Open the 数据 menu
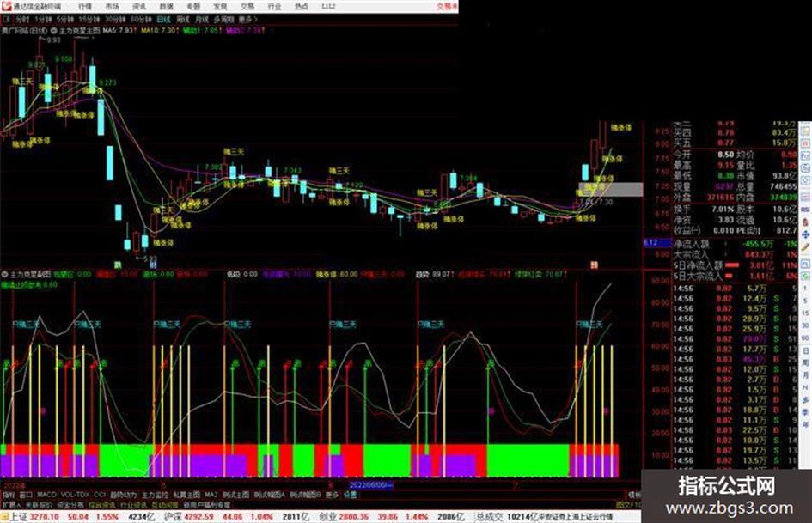This screenshot has height=523, width=812. click(x=166, y=7)
